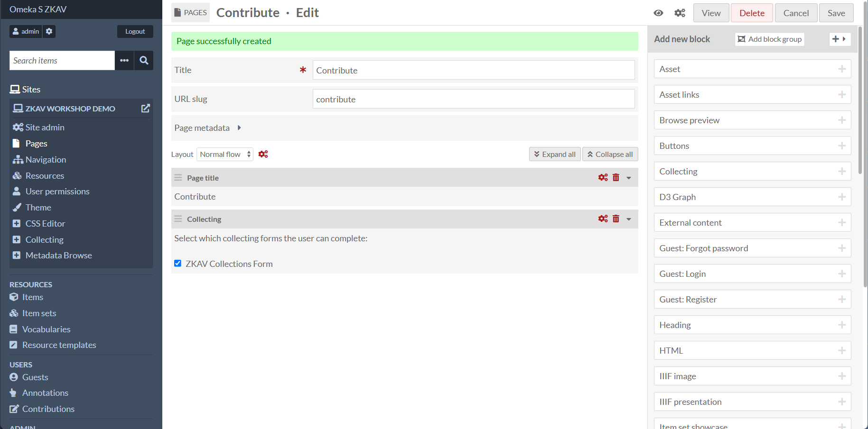Viewport: 868px width, 429px height.
Task: Log out with the Logout button
Action: coord(135,31)
